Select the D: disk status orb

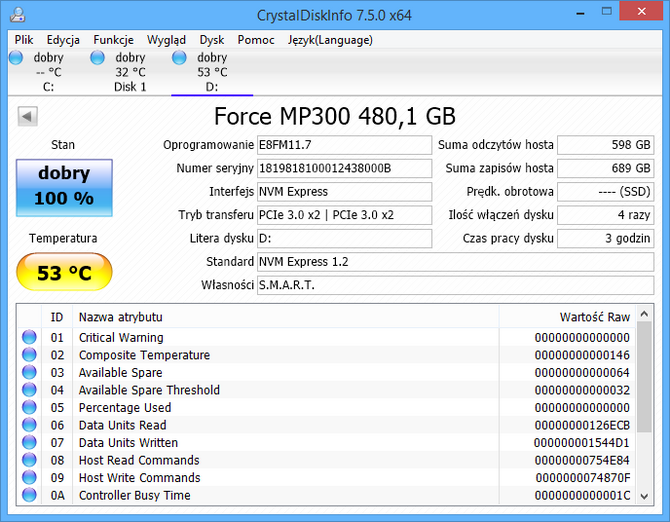pos(179,57)
